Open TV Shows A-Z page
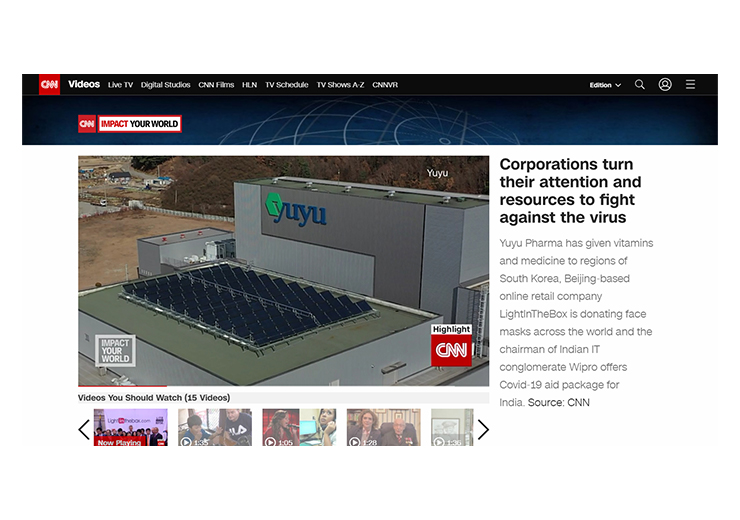The width and height of the screenshot is (740, 520). 341,85
